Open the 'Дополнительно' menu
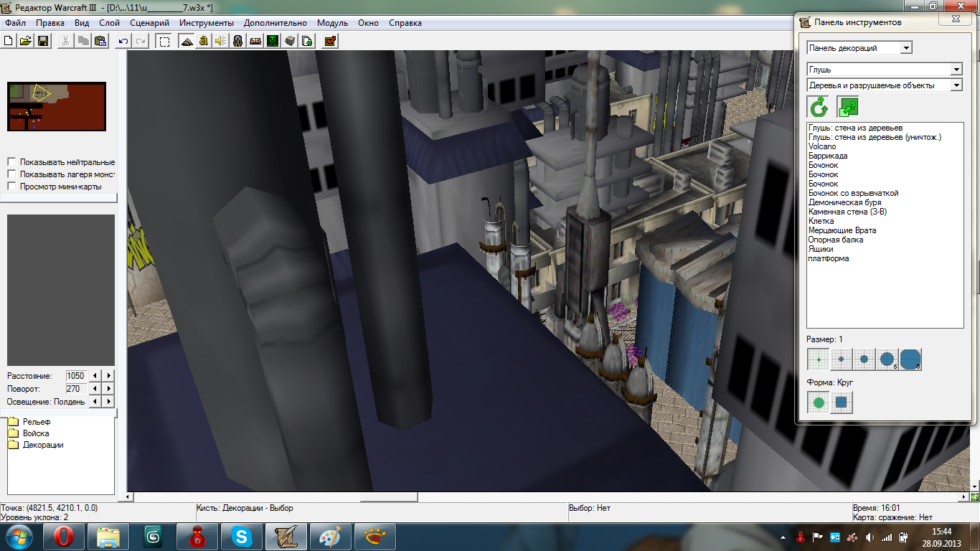 (276, 23)
